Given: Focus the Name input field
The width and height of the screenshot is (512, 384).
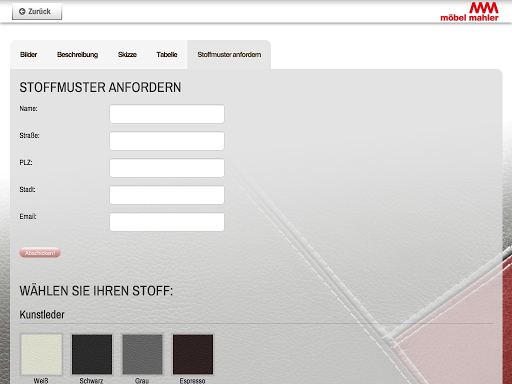Looking at the screenshot, I should point(167,114).
